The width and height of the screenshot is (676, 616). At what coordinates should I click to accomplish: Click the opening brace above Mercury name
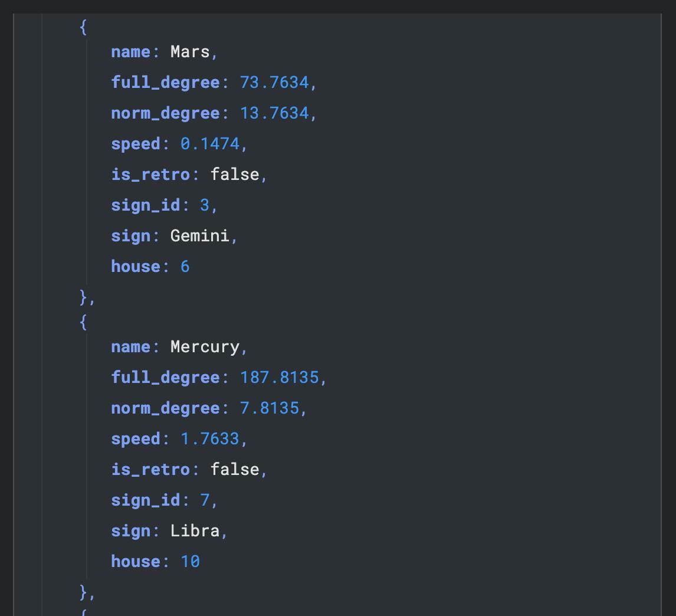[x=83, y=322]
